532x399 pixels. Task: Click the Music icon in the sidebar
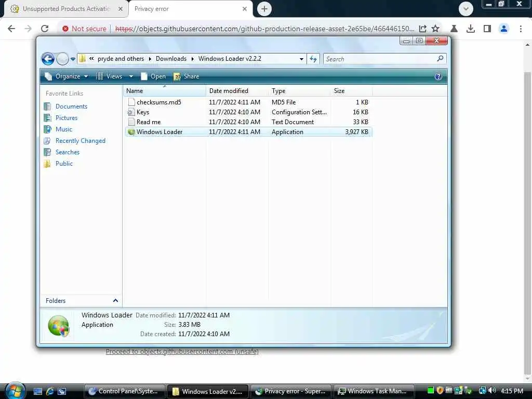[x=47, y=129]
